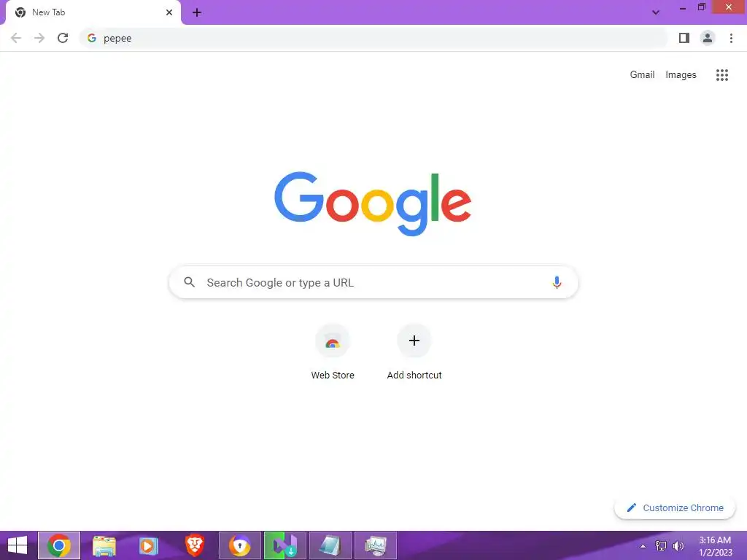Open a new tab with the plus button
This screenshot has width=747, height=560.
(x=197, y=12)
